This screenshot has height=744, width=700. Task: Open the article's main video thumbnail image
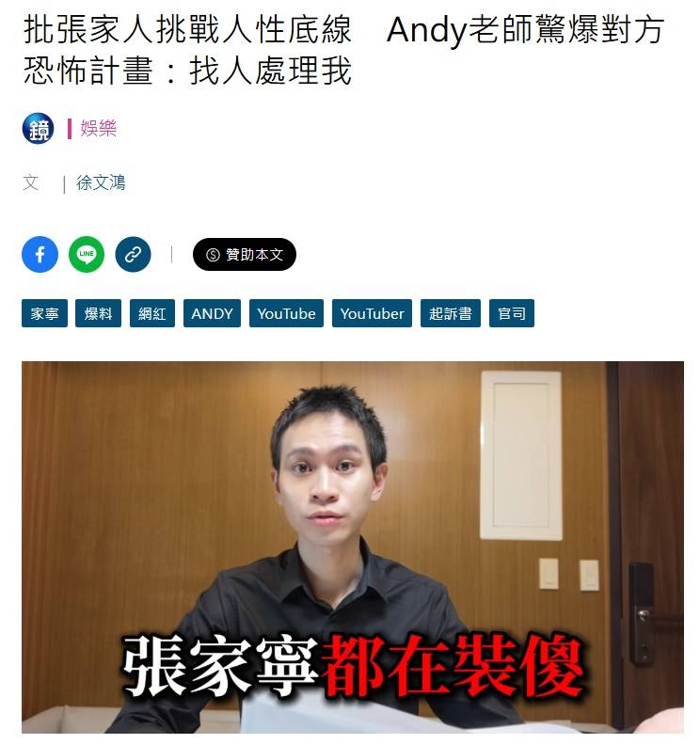pos(353,547)
